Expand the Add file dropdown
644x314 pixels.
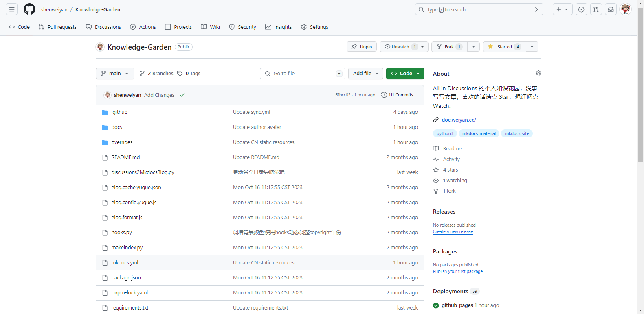point(366,74)
